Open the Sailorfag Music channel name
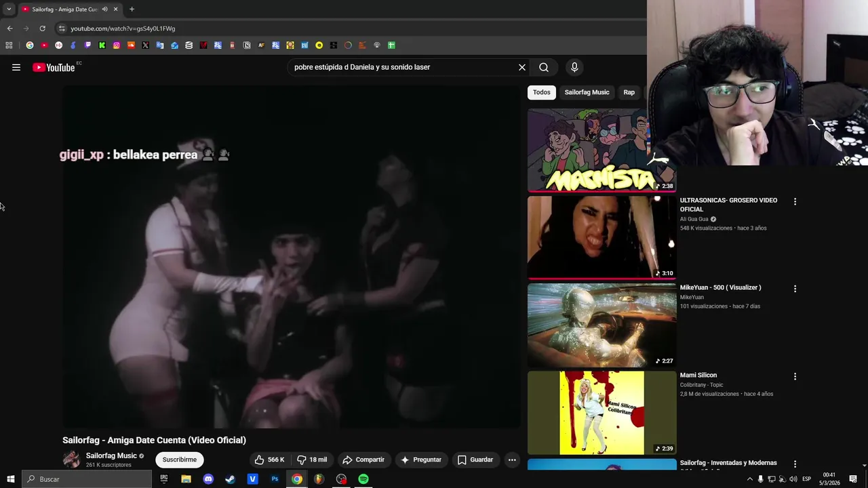This screenshot has height=488, width=868. [x=111, y=455]
